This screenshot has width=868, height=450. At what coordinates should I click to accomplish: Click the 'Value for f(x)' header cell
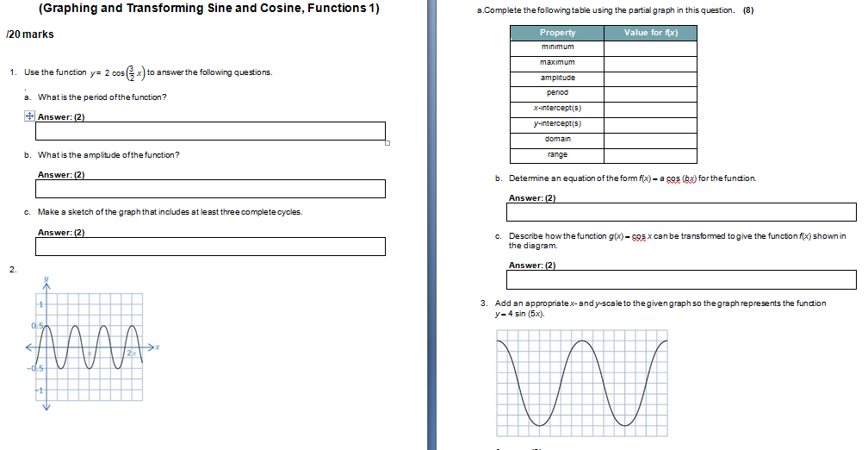[650, 33]
